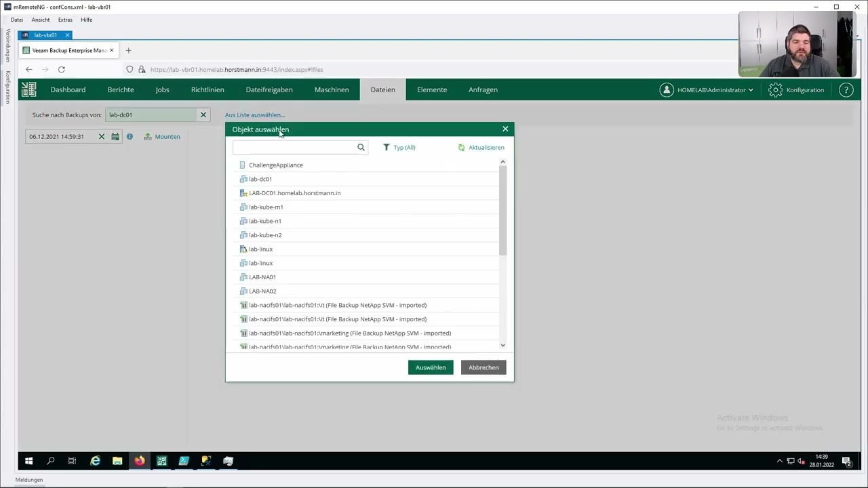Click the VM icon next to lab-dc01
This screenshot has width=868, height=488.
243,179
